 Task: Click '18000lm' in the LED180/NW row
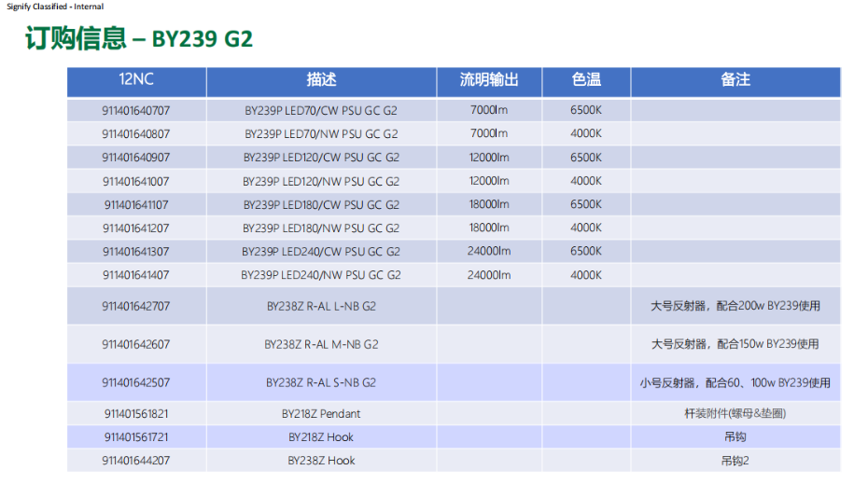[x=489, y=228]
